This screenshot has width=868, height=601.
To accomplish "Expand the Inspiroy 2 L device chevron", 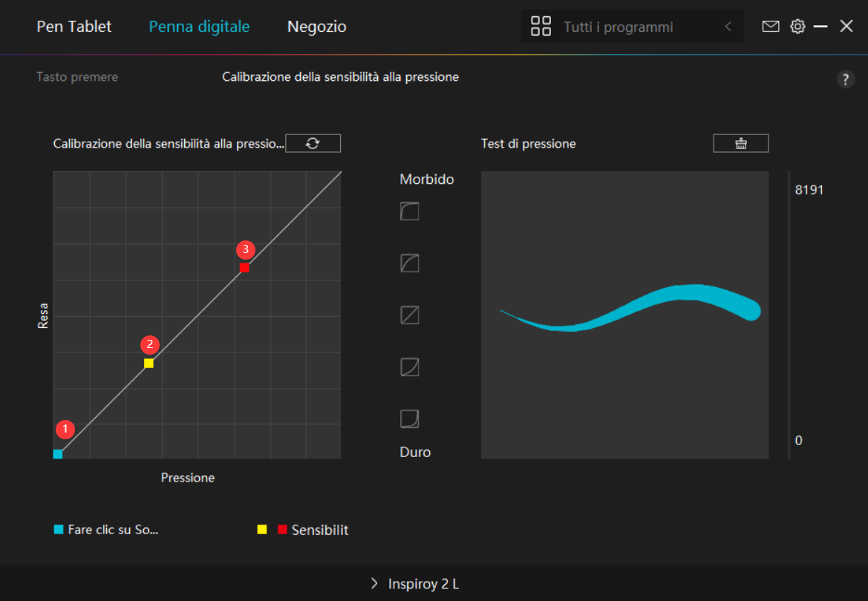I will click(x=374, y=583).
